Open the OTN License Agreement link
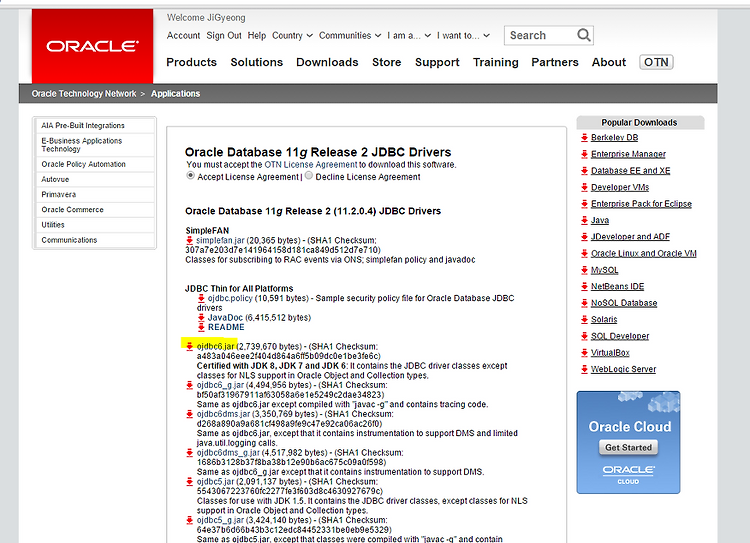 click(x=311, y=165)
